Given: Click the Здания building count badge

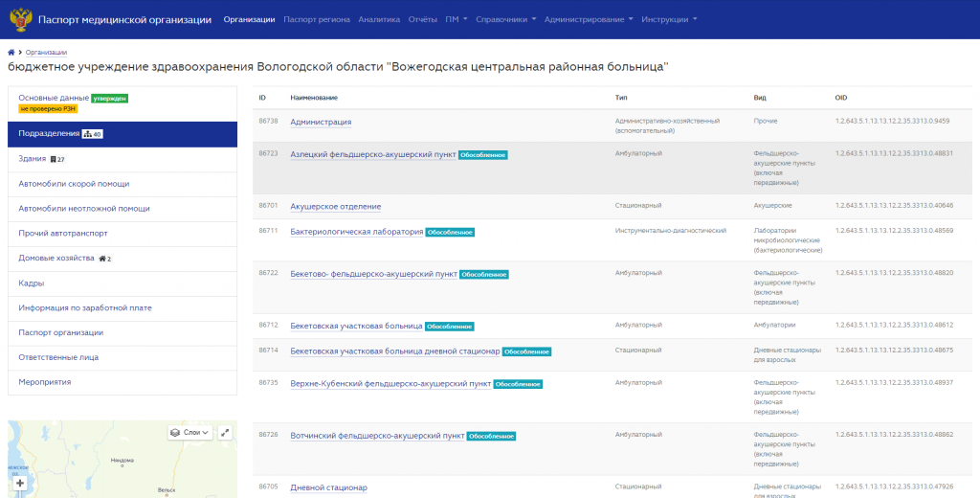Looking at the screenshot, I should coord(57,159).
